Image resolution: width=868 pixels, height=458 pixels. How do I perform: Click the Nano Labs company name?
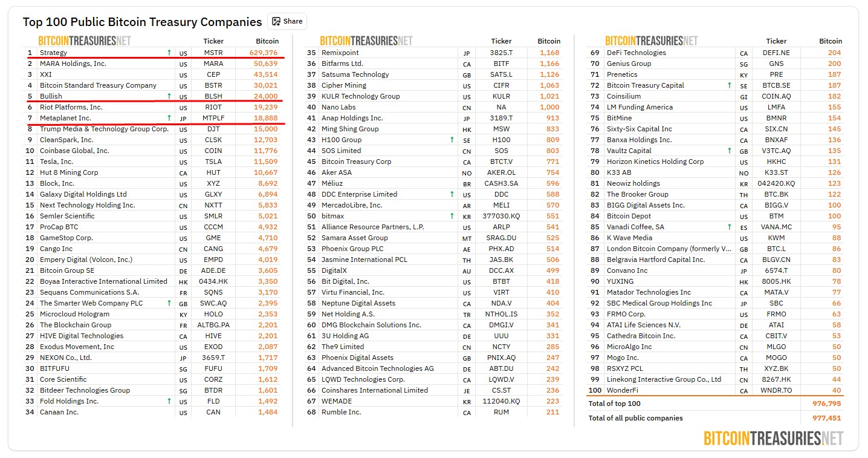(338, 107)
